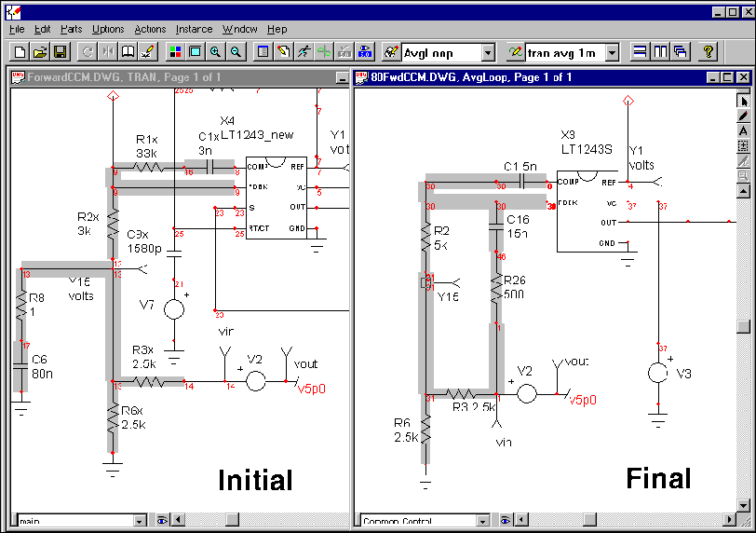Click the tile windows horizontally icon
Image resolution: width=756 pixels, height=533 pixels.
640,52
